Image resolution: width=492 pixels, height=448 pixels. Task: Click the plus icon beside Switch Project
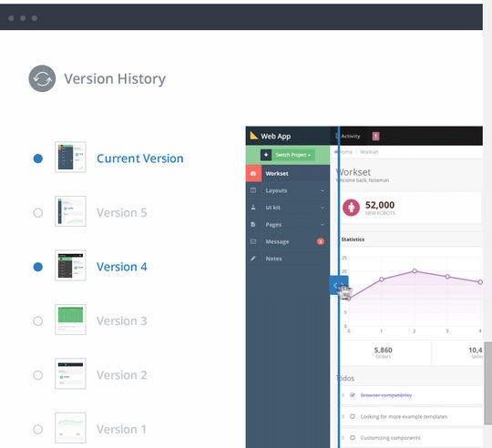point(266,155)
